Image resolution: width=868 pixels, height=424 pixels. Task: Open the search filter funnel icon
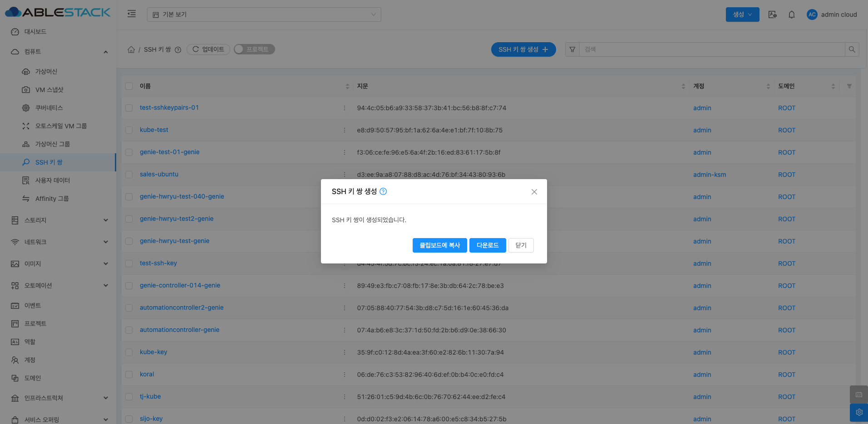tap(572, 49)
